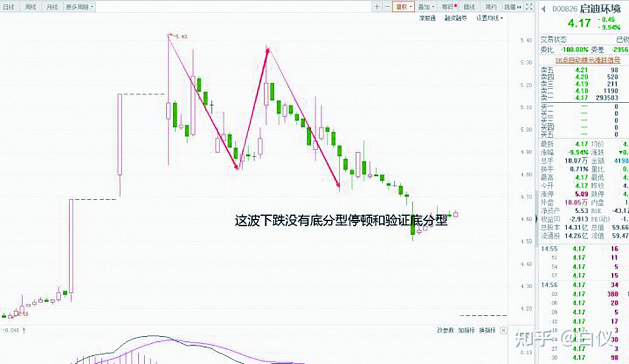Click back arrow beside stock code 000826
The image size is (629, 364).
[543, 9]
